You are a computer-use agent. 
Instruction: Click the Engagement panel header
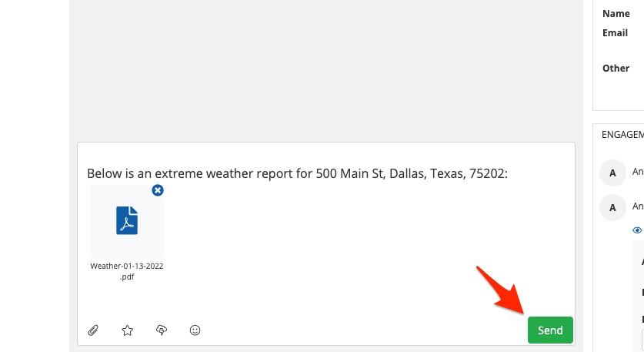(622, 134)
